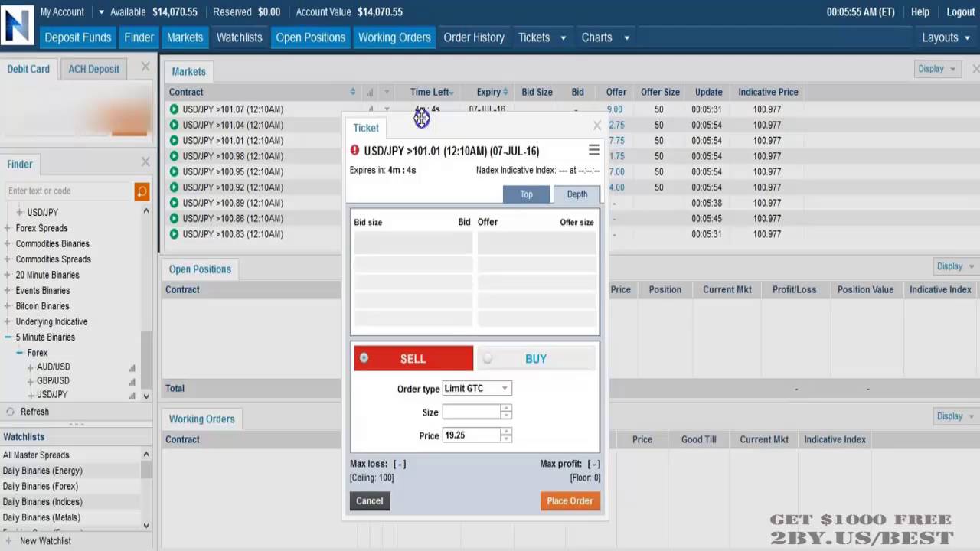Click Refresh in the Finder panel
The height and width of the screenshot is (551, 980).
(34, 412)
